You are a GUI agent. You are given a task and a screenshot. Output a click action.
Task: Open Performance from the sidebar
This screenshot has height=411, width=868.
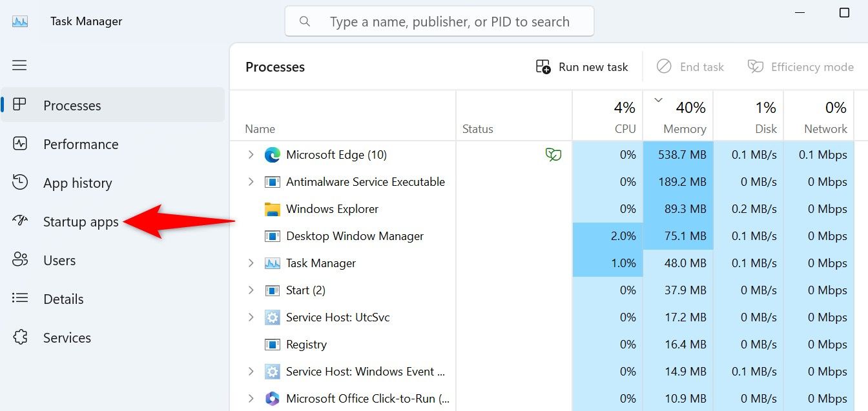(81, 144)
